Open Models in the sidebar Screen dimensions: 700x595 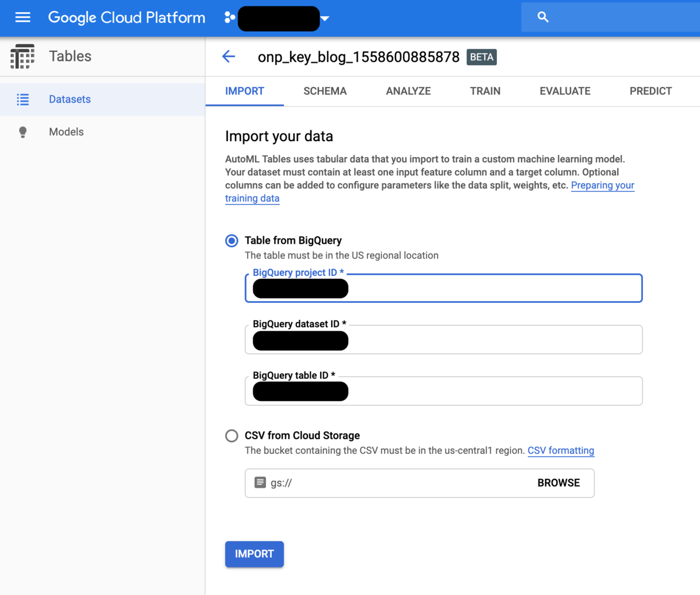pos(103,132)
